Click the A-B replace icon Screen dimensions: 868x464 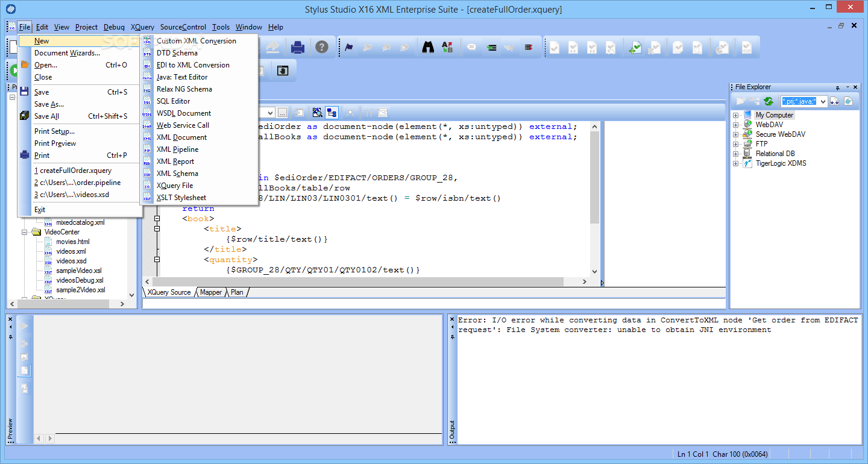point(447,47)
